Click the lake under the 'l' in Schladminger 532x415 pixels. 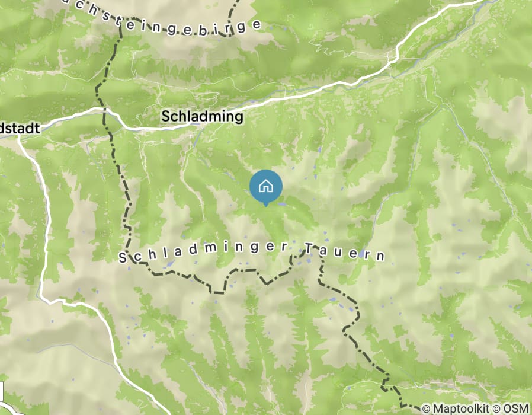(x=171, y=263)
